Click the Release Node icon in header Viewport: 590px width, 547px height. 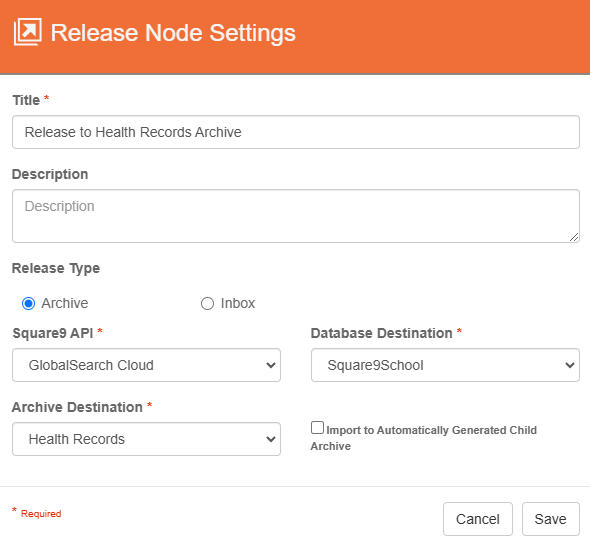point(27,32)
